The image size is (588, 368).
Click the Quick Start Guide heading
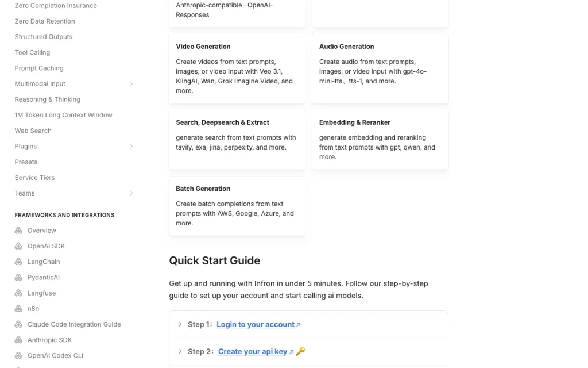[x=215, y=260]
